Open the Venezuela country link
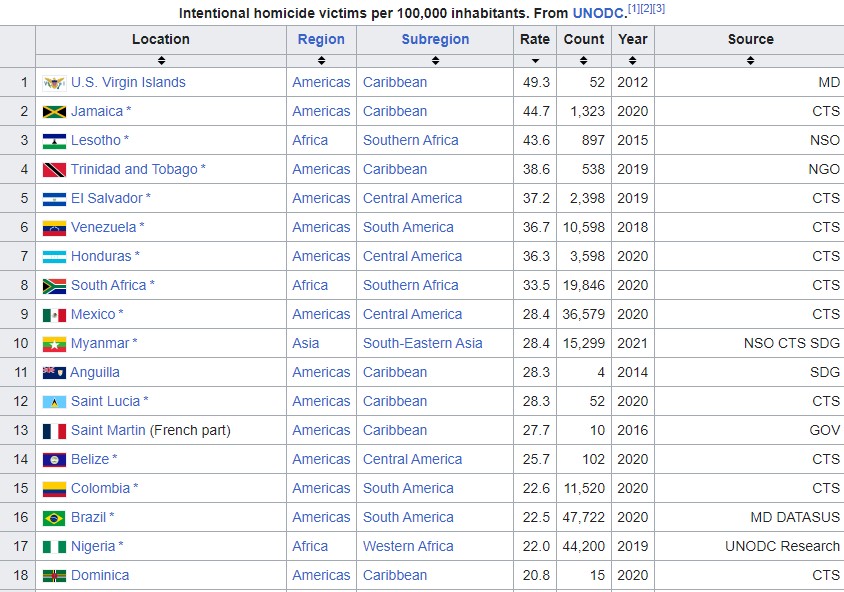 103,228
